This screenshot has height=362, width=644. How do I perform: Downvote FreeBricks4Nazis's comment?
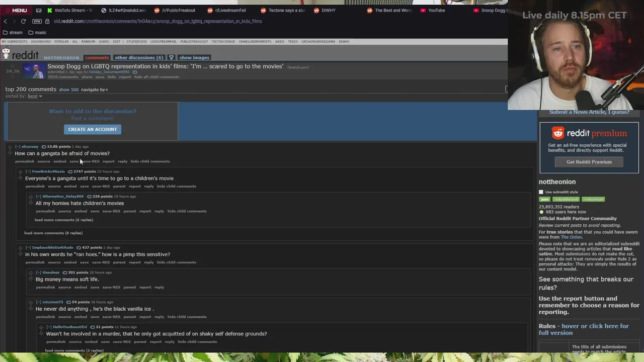tap(20, 178)
